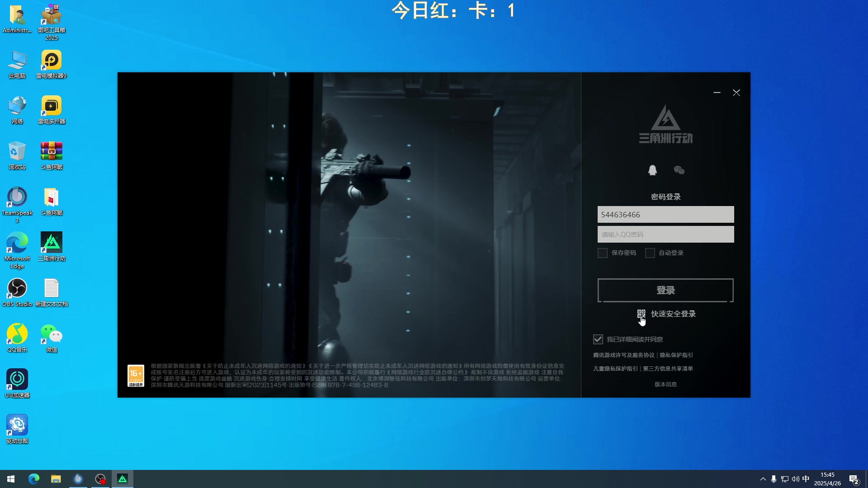Open 隐私保护指引 link
This screenshot has height=488, width=868.
coord(676,355)
